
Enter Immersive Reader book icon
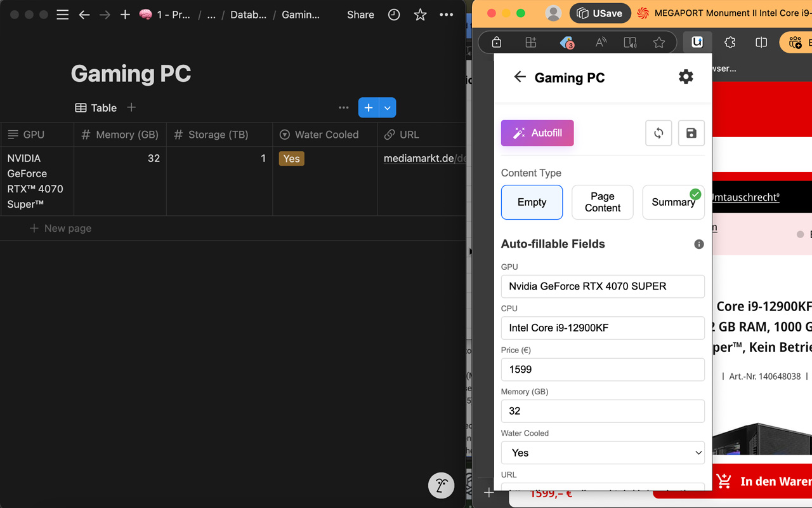coord(630,43)
